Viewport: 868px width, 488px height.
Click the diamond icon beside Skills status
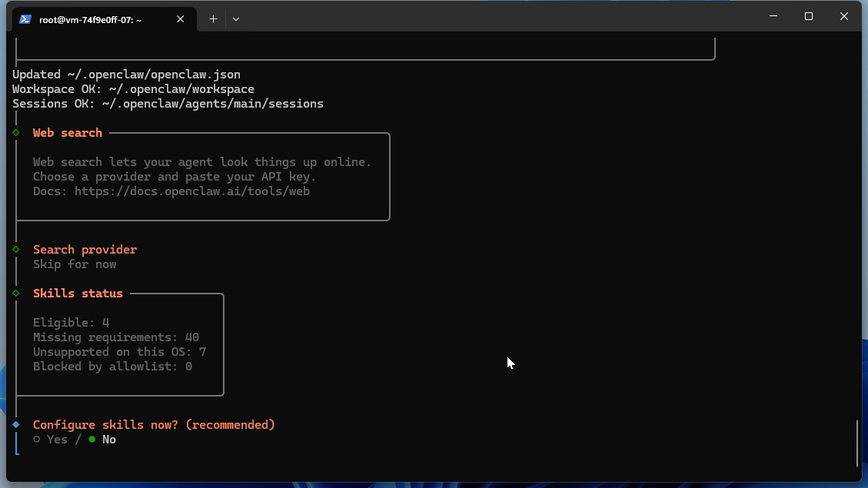click(15, 293)
